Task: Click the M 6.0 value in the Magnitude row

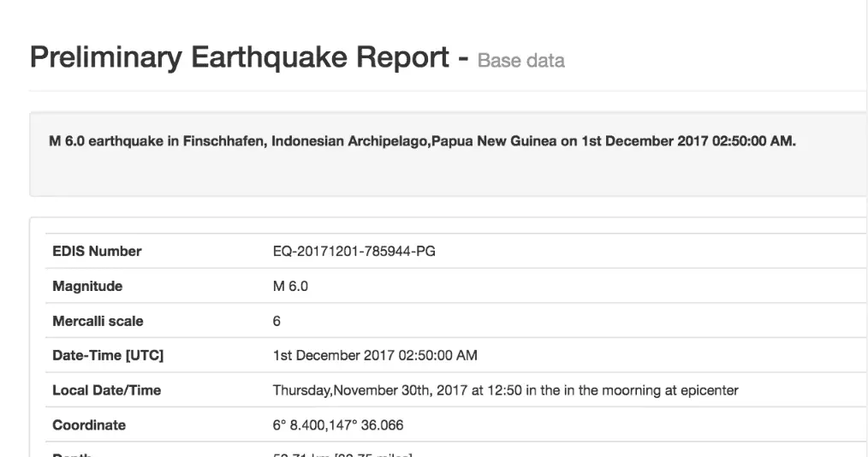Action: pos(290,287)
